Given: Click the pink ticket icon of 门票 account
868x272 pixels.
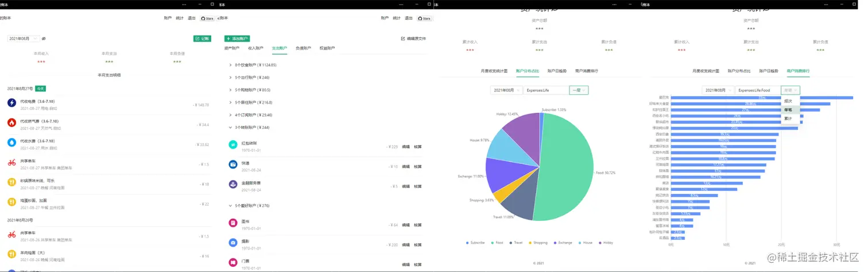Looking at the screenshot, I should point(232,262).
